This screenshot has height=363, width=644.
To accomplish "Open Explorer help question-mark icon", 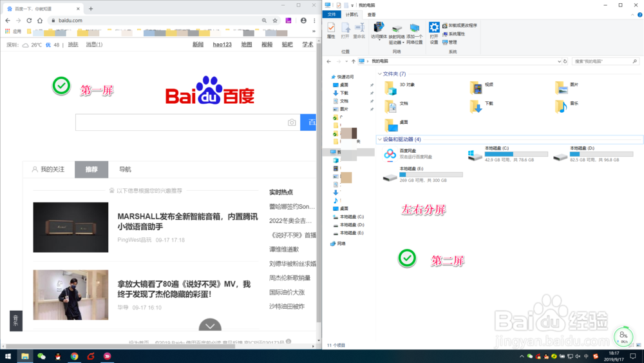I will pos(640,15).
